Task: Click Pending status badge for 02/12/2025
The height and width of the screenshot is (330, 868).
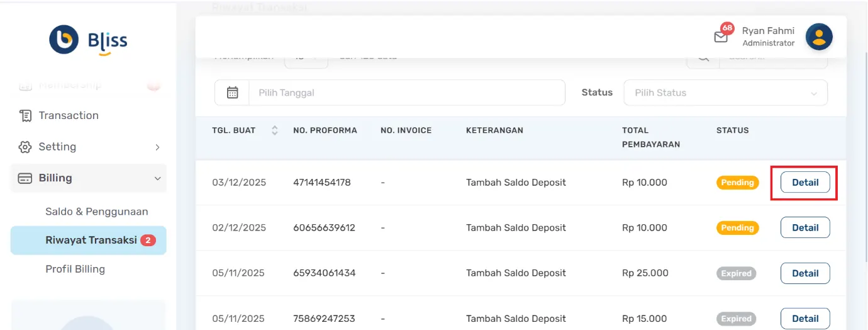Action: pos(738,228)
